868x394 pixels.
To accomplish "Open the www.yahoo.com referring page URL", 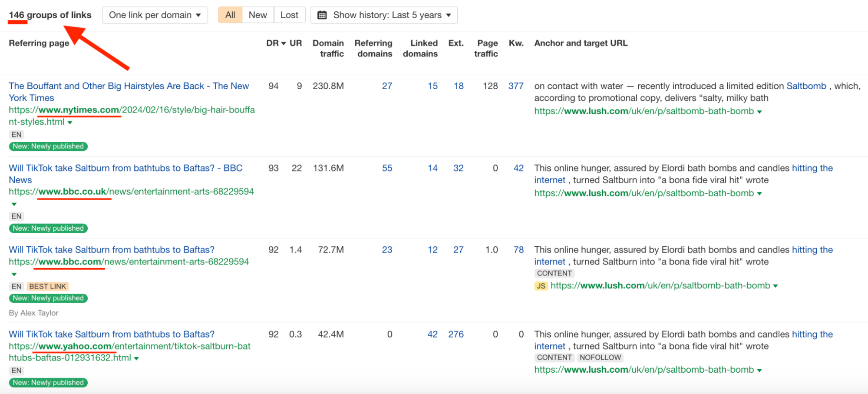I will (x=130, y=352).
